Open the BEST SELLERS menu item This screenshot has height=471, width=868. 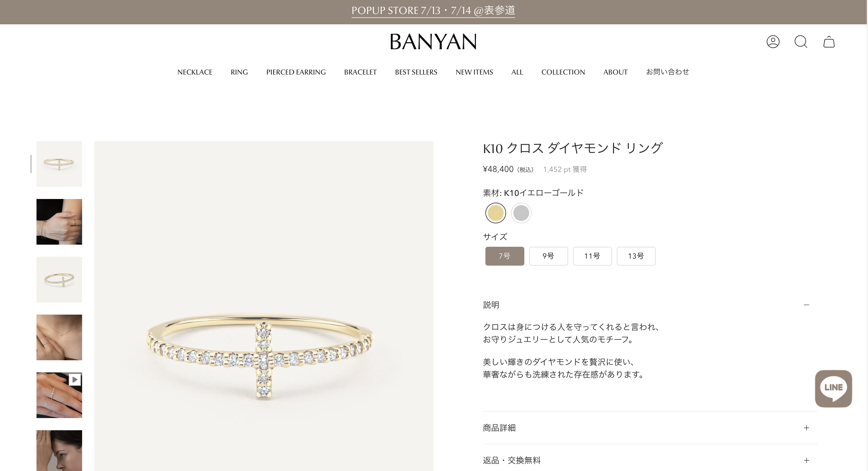(x=416, y=72)
